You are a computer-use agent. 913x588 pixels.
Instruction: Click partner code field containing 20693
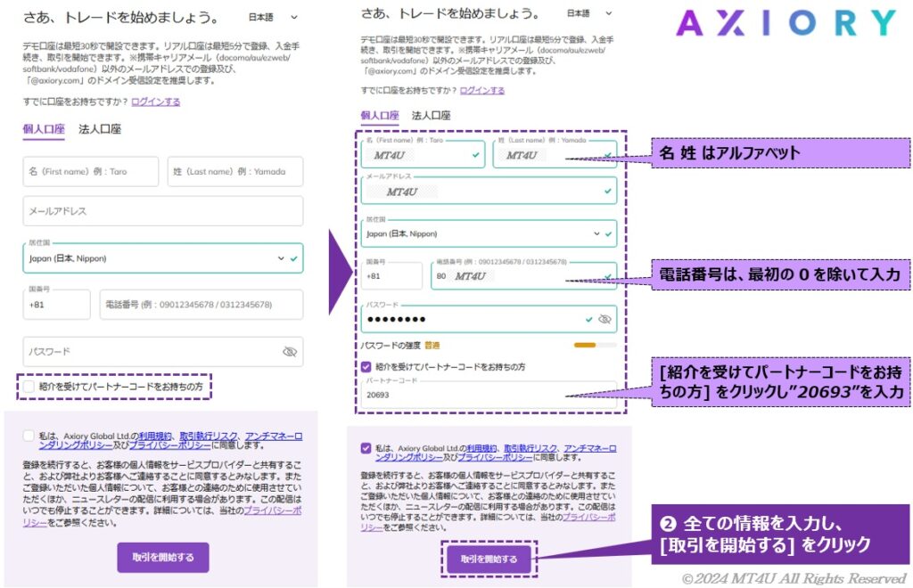(x=489, y=395)
